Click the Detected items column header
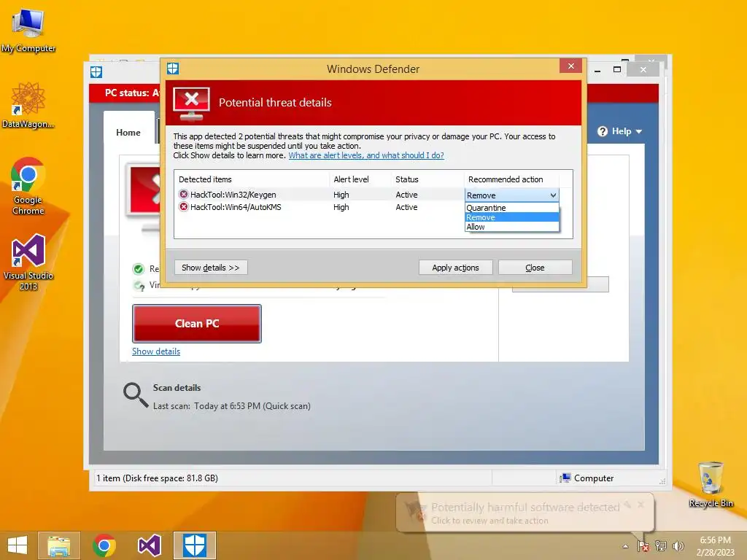Screen dimensions: 747x560 click(x=252, y=179)
